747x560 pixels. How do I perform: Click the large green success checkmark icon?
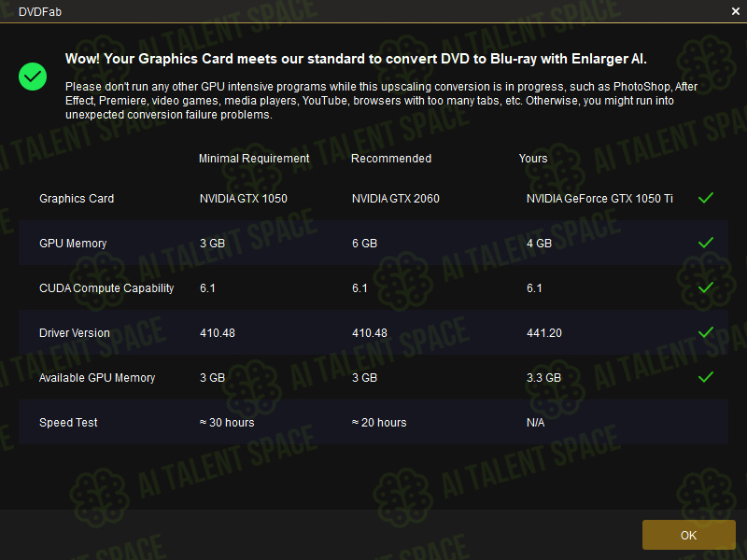(33, 77)
